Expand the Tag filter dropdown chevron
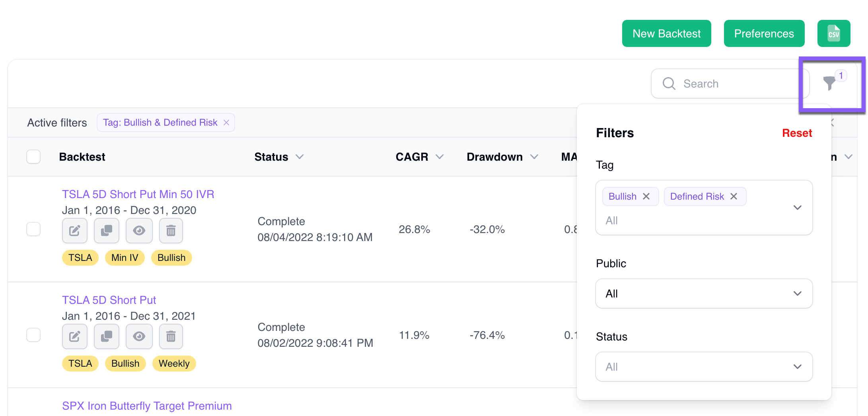The image size is (868, 416). click(797, 208)
